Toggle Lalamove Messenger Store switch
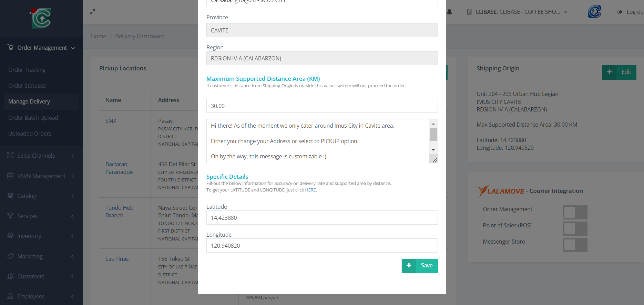The height and width of the screenshot is (305, 644). point(575,245)
